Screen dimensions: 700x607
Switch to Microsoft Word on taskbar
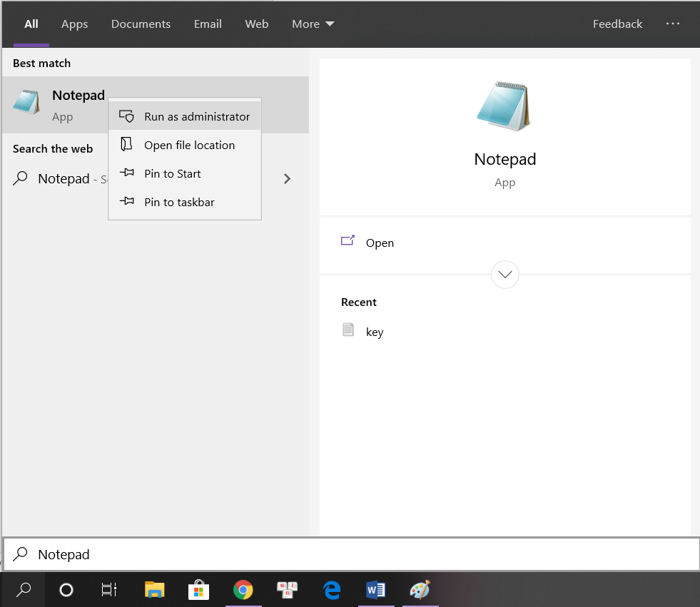click(x=376, y=590)
